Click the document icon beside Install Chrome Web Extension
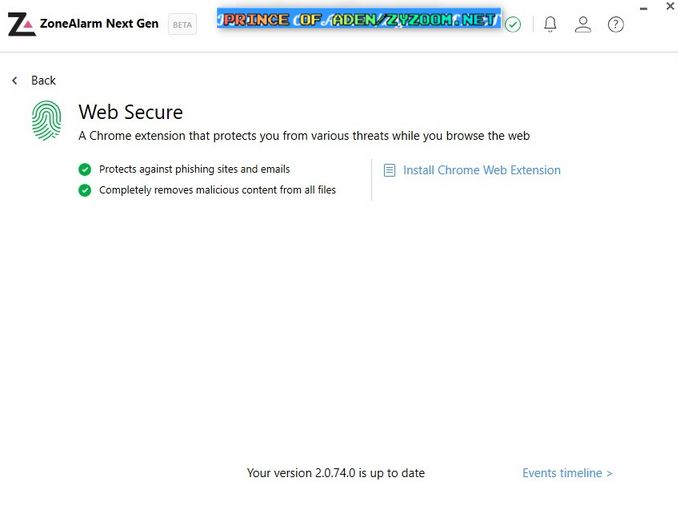 pos(389,170)
